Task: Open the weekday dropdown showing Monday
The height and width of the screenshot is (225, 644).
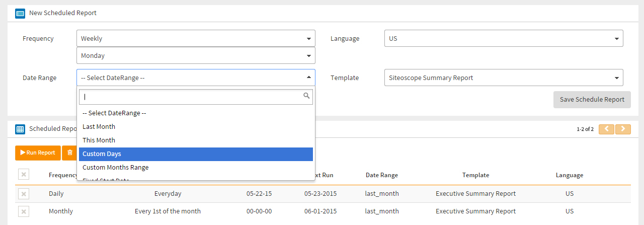Action: coord(196,56)
